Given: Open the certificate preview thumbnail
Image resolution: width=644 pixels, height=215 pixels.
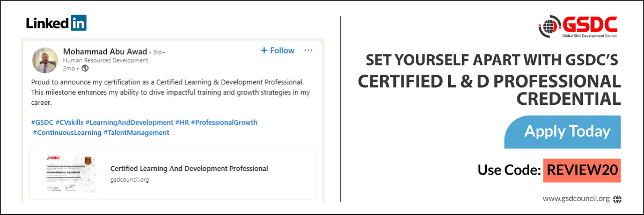Looking at the screenshot, I should pos(70,174).
